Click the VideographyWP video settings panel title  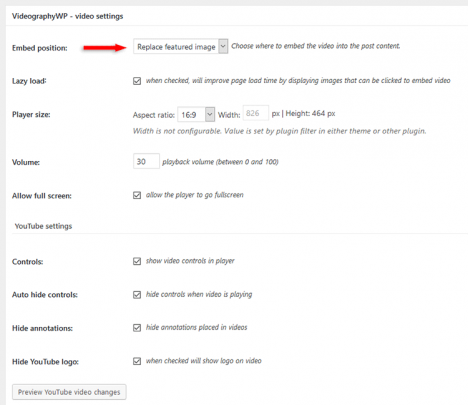68,16
